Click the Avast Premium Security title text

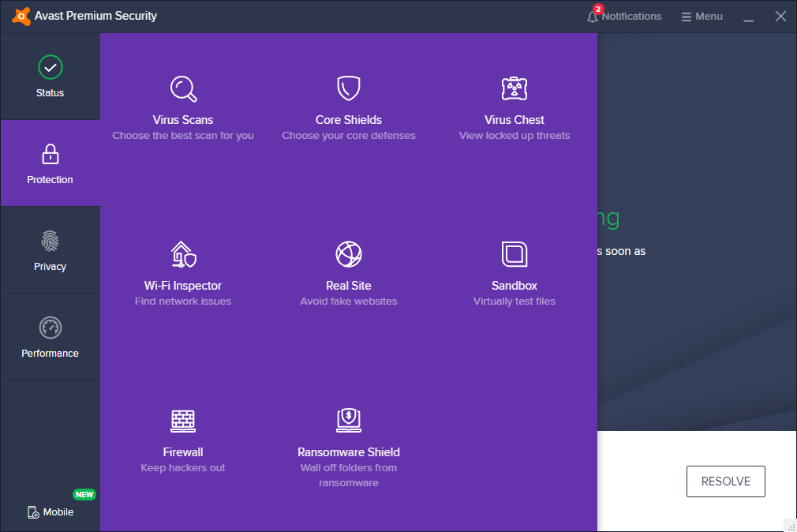[95, 17]
